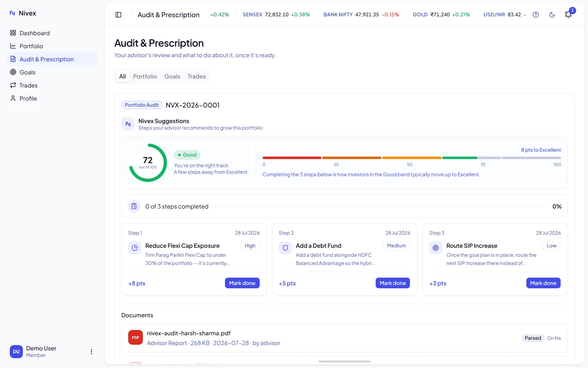This screenshot has height=368, width=588.
Task: Click the horizontal scrollbar at the bottom
Action: 345,361
